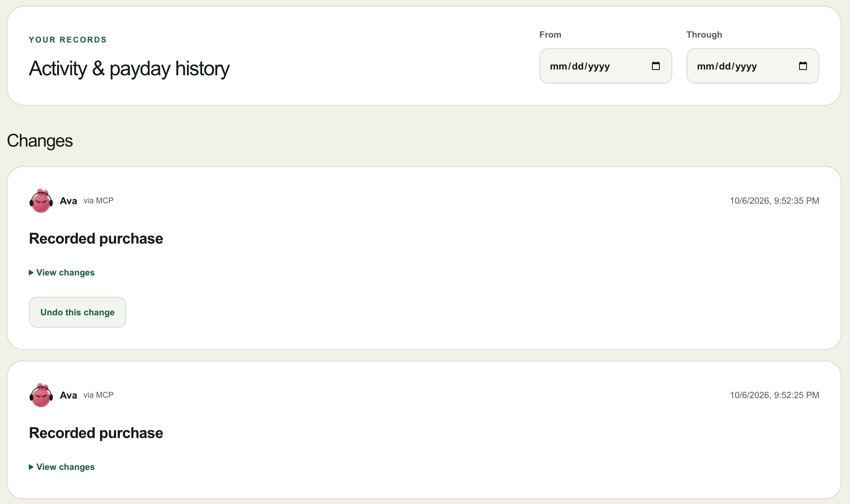The height and width of the screenshot is (504, 850).
Task: Click the Undo this change button
Action: click(x=78, y=312)
